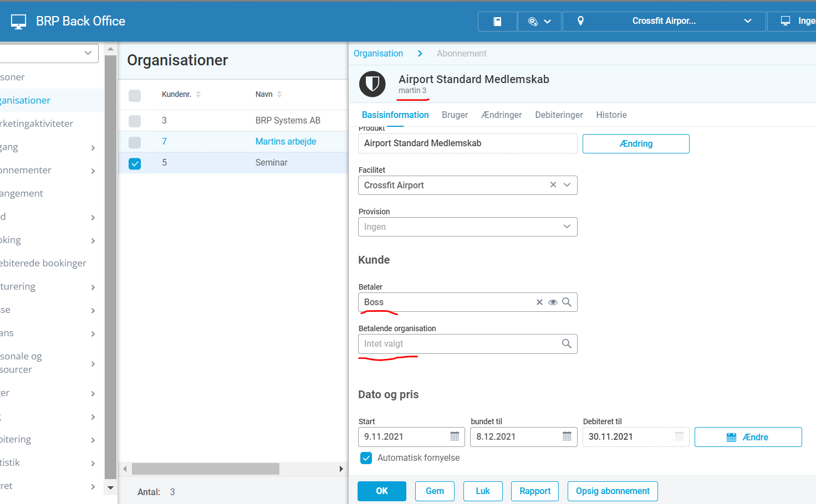Click the eye icon in Betaler field
The height and width of the screenshot is (504, 816).
coord(553,302)
